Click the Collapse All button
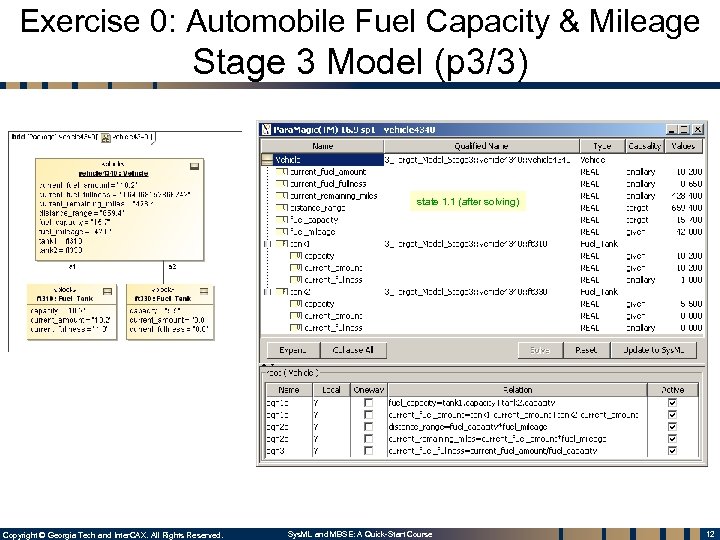 pos(353,350)
